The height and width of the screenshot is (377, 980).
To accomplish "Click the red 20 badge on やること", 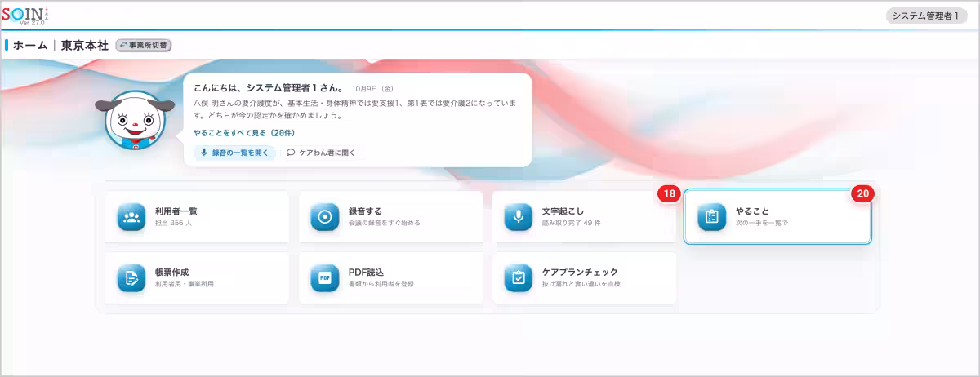I will (x=862, y=194).
